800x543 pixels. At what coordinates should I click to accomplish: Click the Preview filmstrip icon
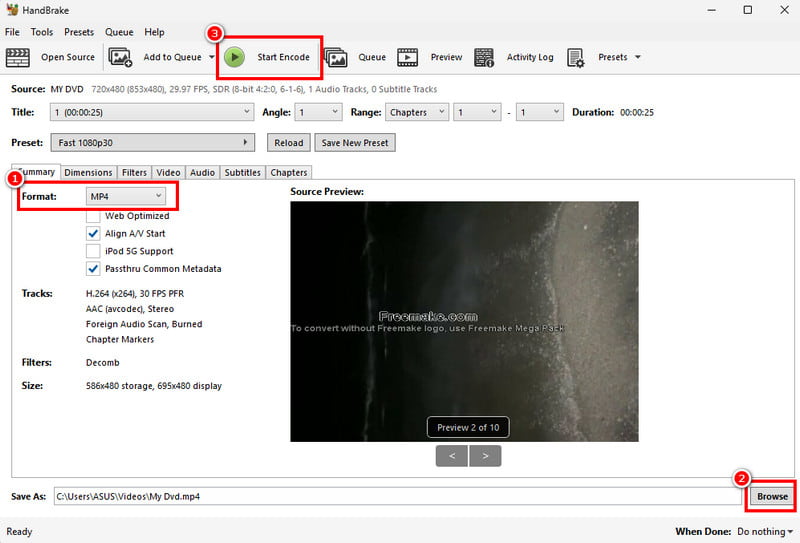tap(408, 57)
